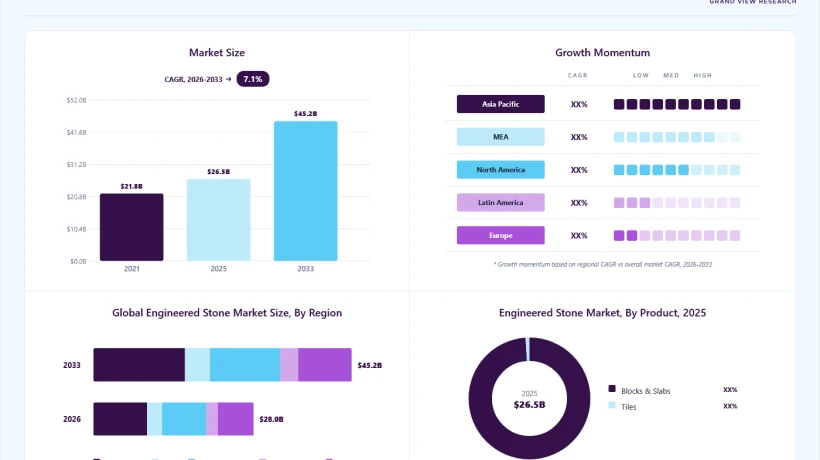Click the dark purple segment of 2033 regional bar

[x=139, y=365]
